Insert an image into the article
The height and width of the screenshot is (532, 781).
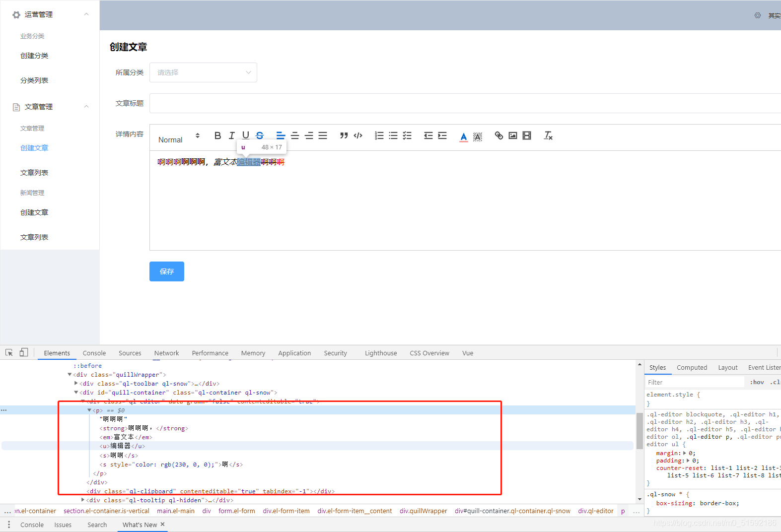click(x=513, y=135)
